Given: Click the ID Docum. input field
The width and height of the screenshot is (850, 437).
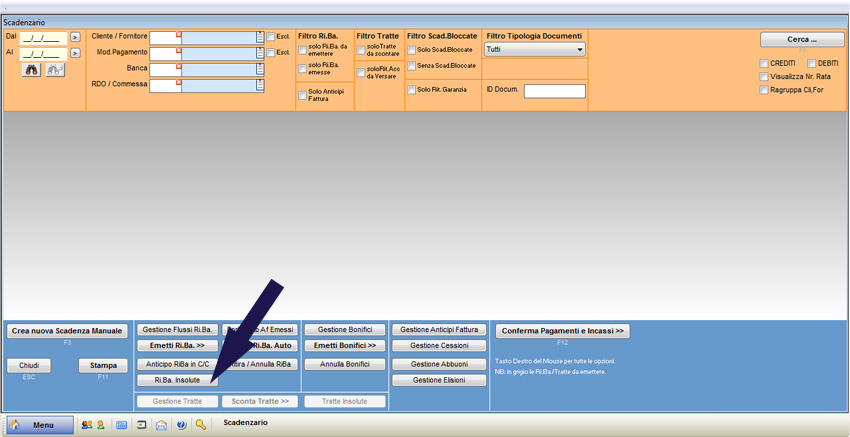Looking at the screenshot, I should pos(554,91).
